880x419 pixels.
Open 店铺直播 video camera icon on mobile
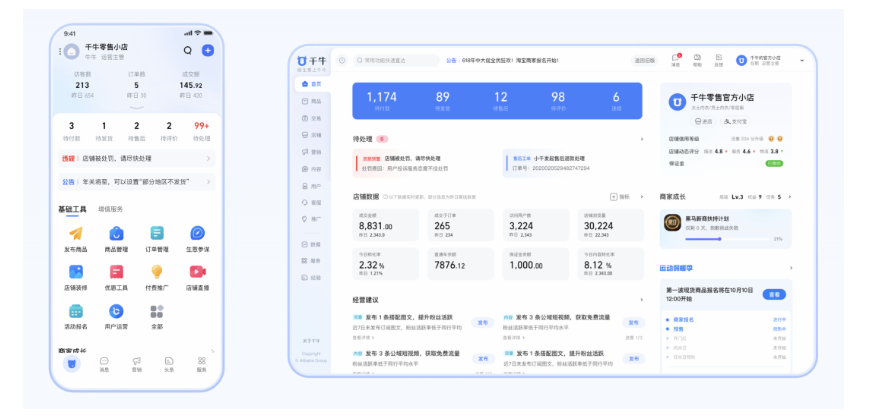click(198, 272)
